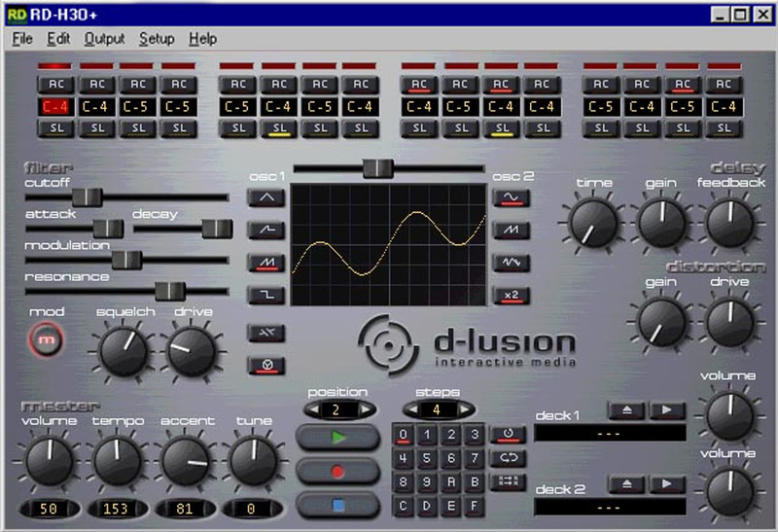Screen dimensions: 778x532
Task: Toggle AC above the red-highlighted C-4 note
Action: [x=56, y=85]
